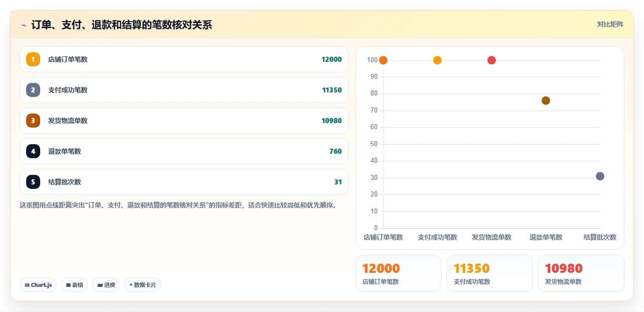Open the 11350 支付成功笔数 data card
Image resolution: width=644 pixels, height=312 pixels.
[x=490, y=273]
